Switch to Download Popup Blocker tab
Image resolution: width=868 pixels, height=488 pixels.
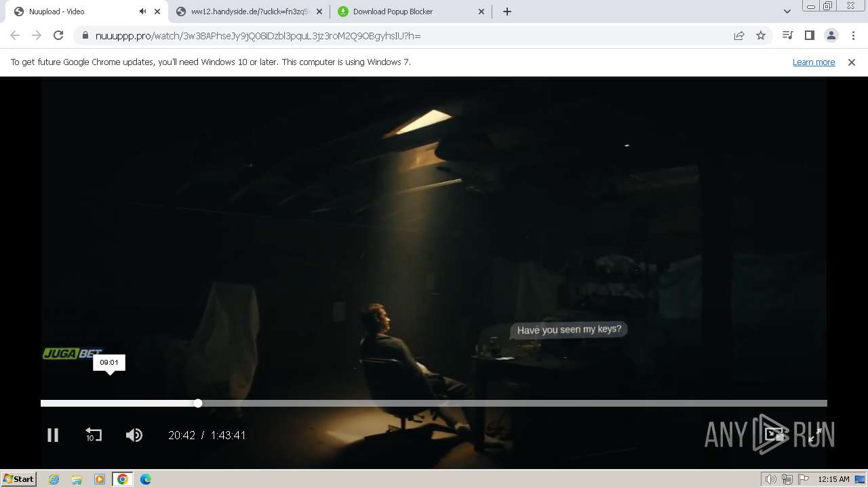(412, 12)
